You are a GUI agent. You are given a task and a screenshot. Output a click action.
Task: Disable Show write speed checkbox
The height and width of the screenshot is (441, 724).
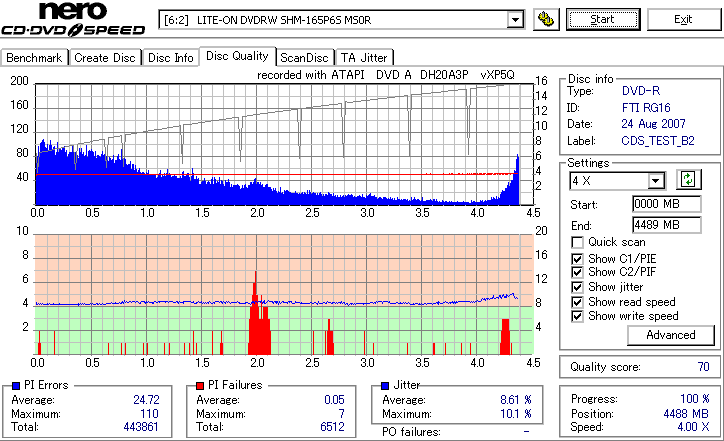pos(577,316)
